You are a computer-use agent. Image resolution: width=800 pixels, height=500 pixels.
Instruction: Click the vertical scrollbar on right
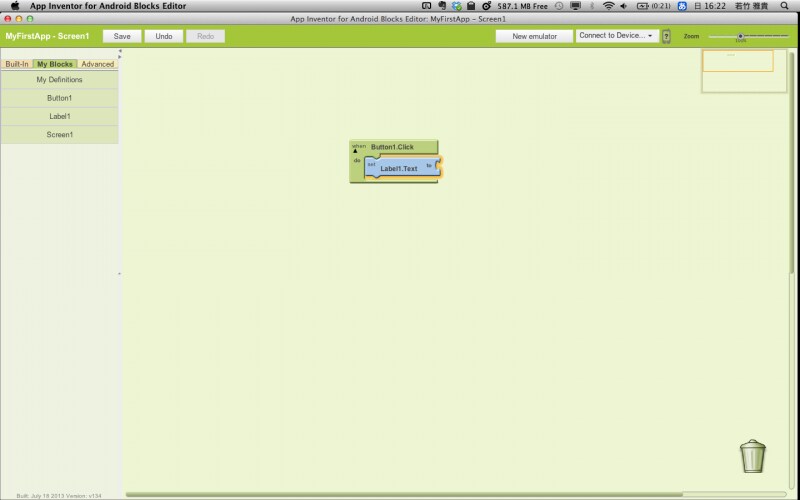point(792,163)
